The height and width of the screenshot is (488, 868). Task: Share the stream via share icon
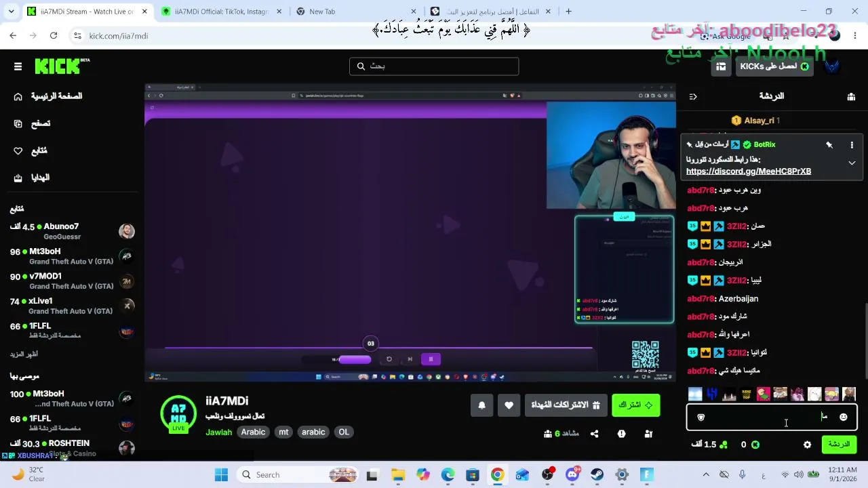(594, 434)
